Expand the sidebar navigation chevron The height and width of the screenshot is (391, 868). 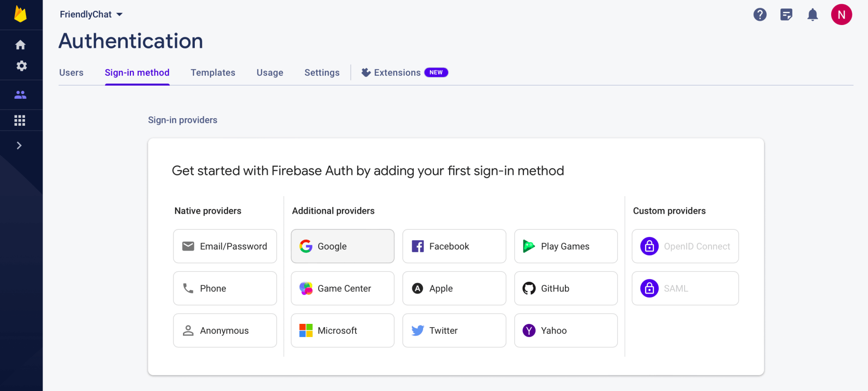[x=19, y=146]
